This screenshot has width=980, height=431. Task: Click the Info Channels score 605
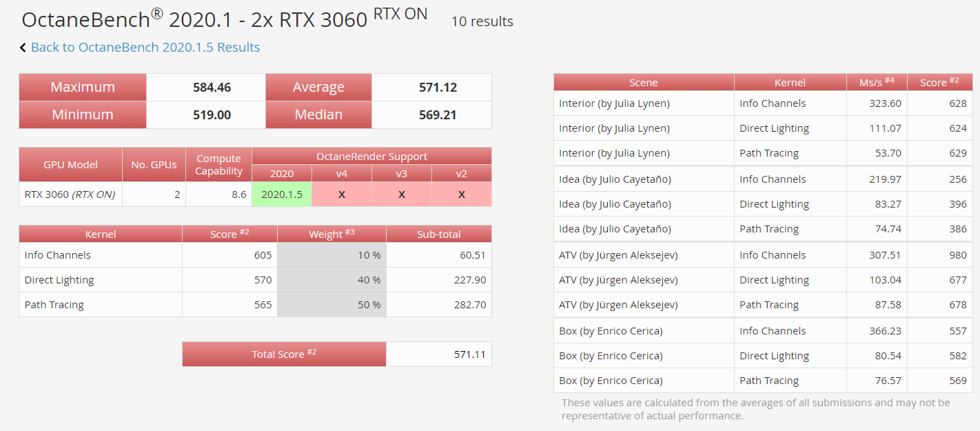pos(263,255)
